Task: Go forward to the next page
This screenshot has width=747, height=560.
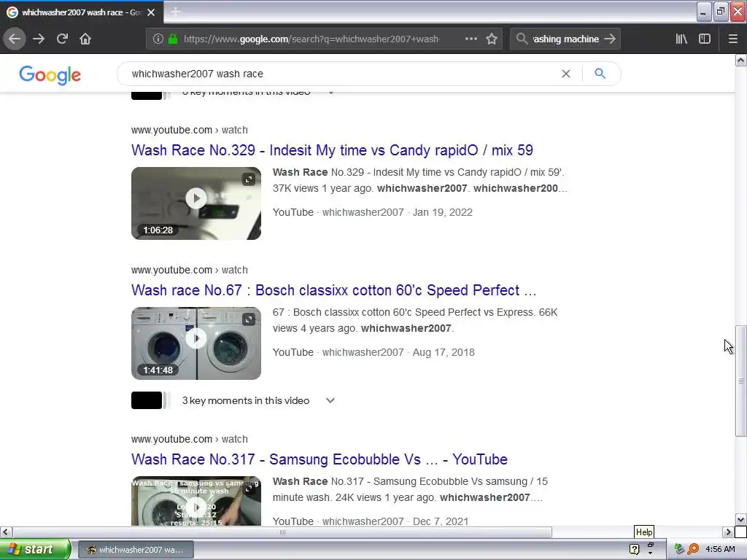Action: click(39, 39)
